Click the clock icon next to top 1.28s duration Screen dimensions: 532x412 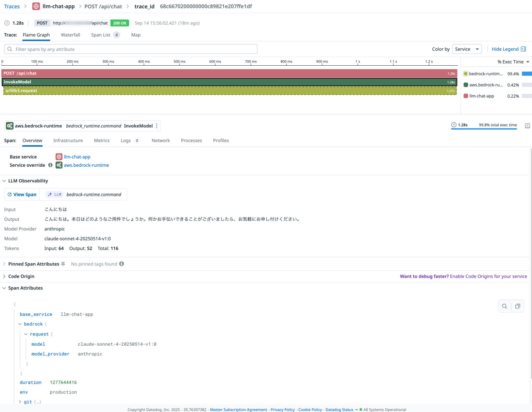coord(7,23)
